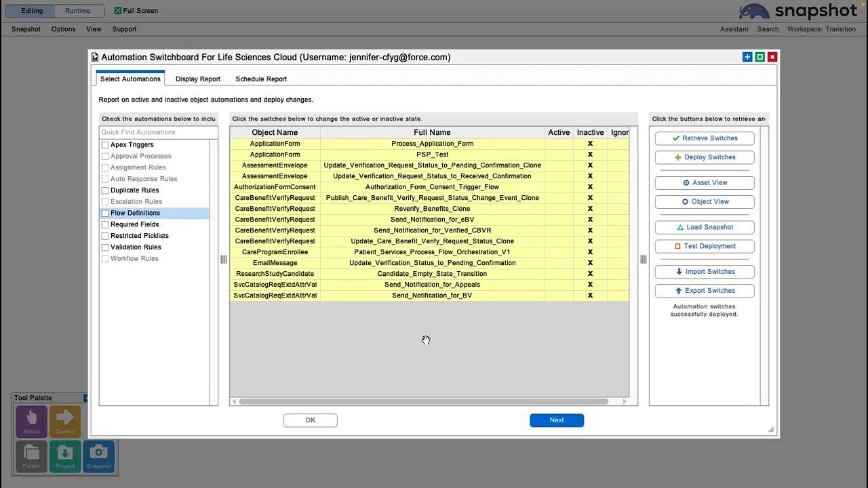
Task: Switch to Editing mode
Action: click(31, 11)
